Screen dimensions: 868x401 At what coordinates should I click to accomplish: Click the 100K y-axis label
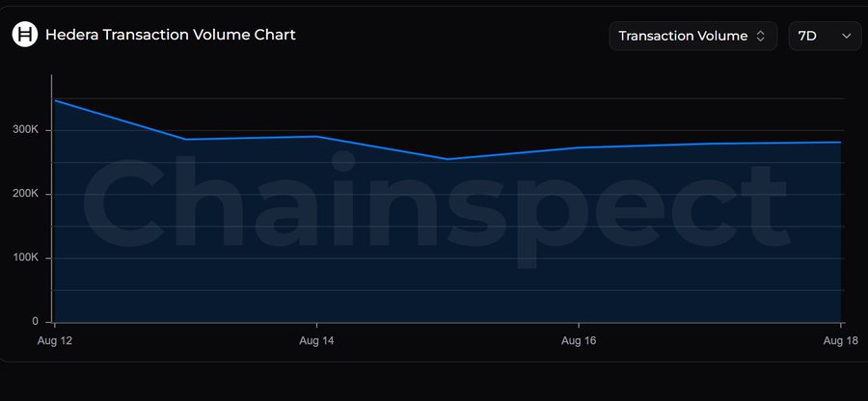27,257
